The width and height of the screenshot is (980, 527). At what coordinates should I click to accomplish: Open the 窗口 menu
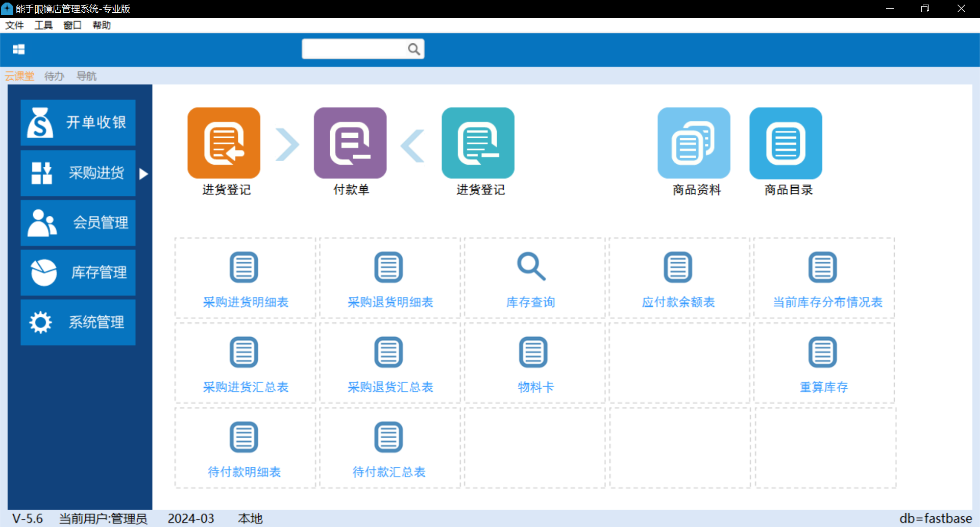[72, 25]
